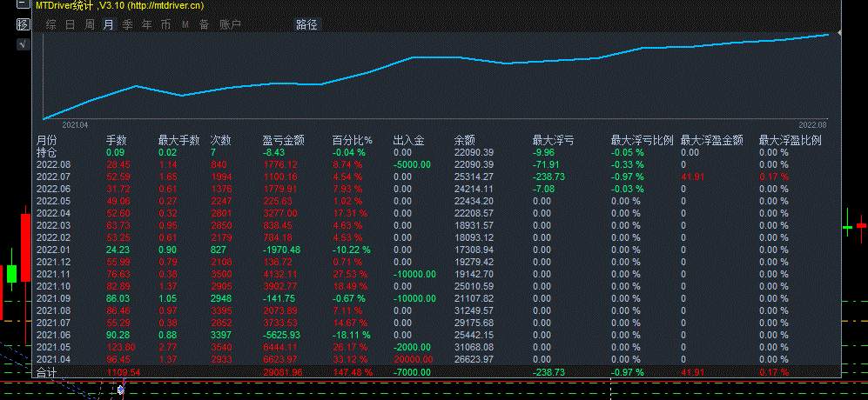Switch to the 周 weekly tab
Image resolution: width=868 pixels, height=400 pixels.
90,24
